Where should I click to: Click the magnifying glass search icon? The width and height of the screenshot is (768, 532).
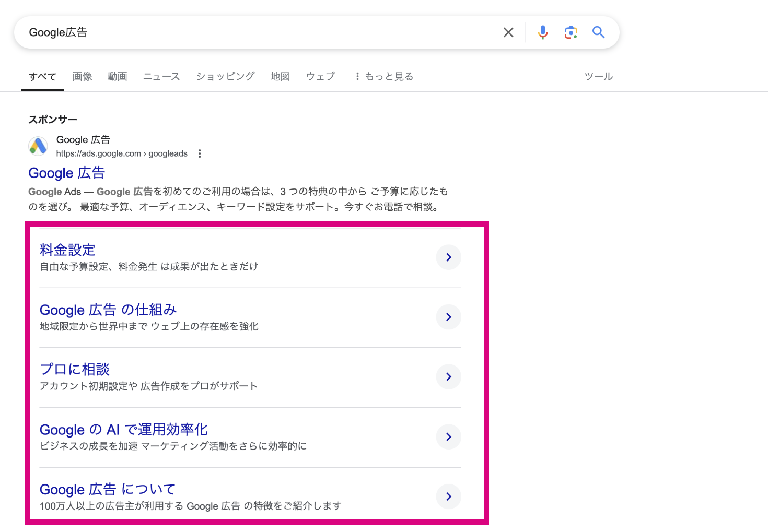pos(598,32)
